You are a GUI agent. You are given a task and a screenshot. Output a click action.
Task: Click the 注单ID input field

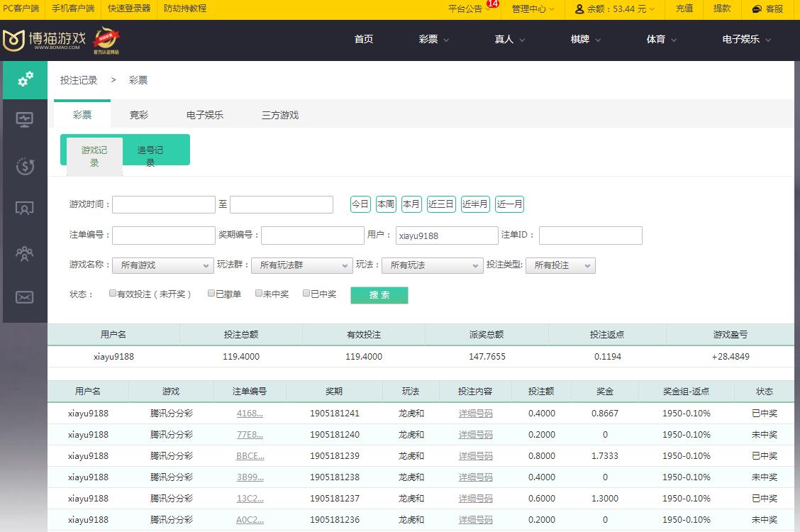tap(590, 235)
